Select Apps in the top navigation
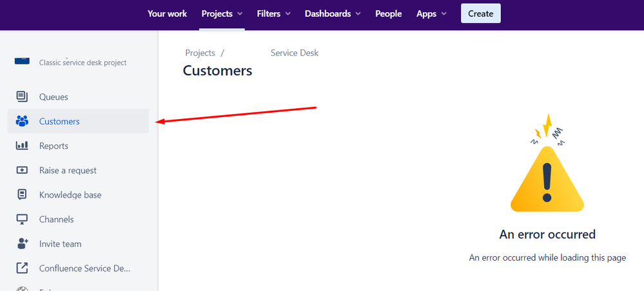Image resolution: width=644 pixels, height=291 pixels. [426, 14]
